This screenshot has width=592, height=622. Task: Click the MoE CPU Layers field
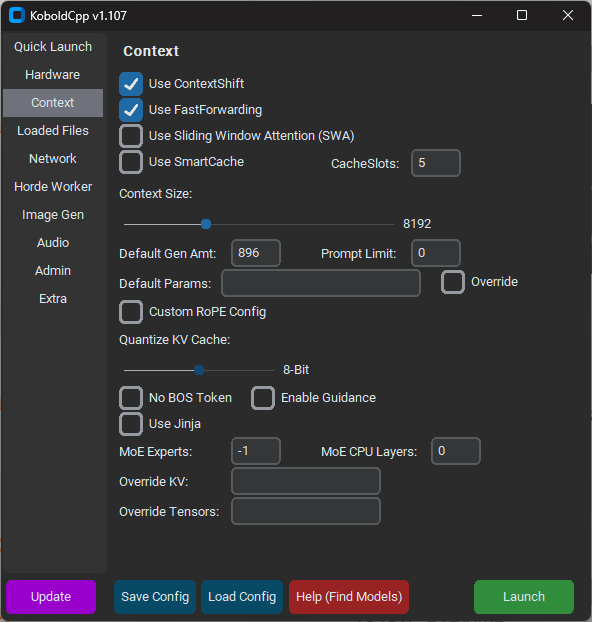pos(456,451)
